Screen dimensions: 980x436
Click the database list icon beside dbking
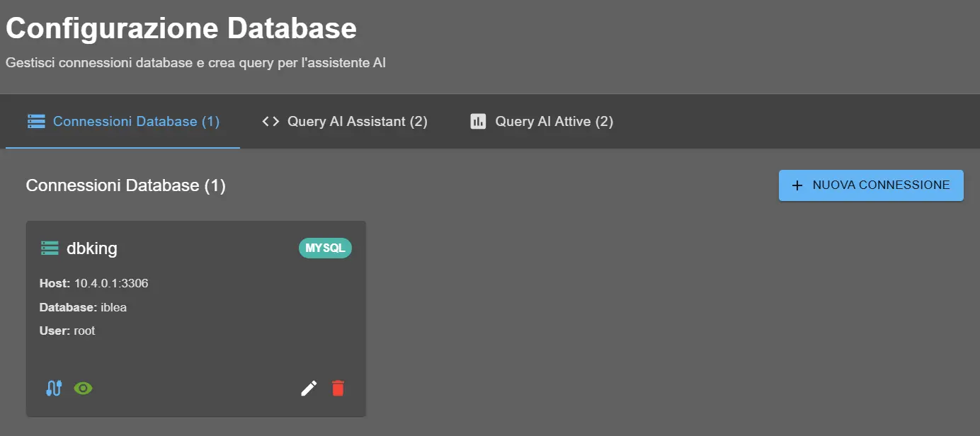pos(49,248)
